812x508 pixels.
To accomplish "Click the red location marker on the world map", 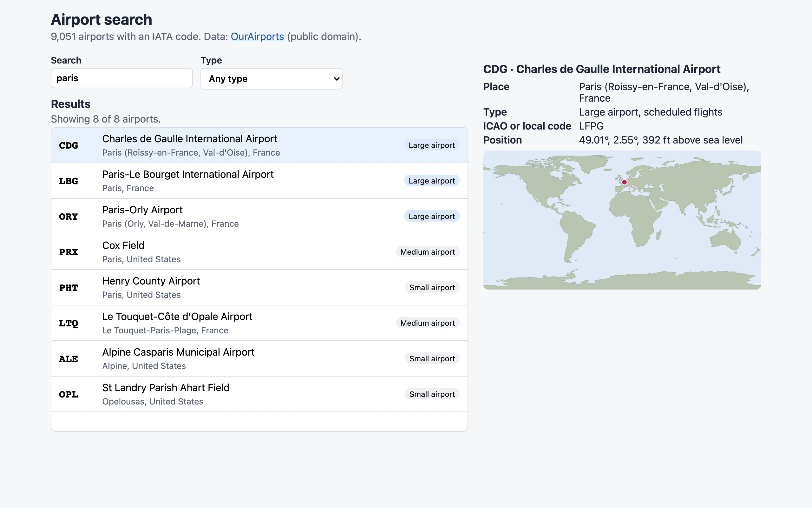I will 624,183.
